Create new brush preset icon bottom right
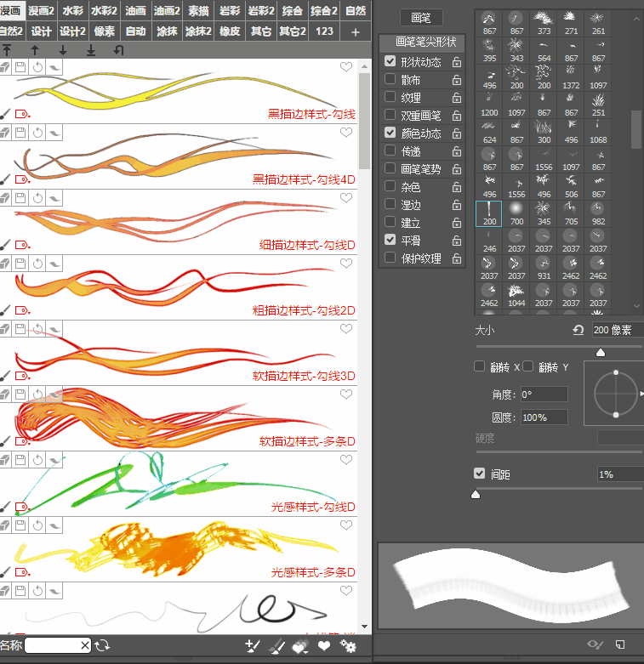Image resolution: width=644 pixels, height=664 pixels. coord(620,644)
